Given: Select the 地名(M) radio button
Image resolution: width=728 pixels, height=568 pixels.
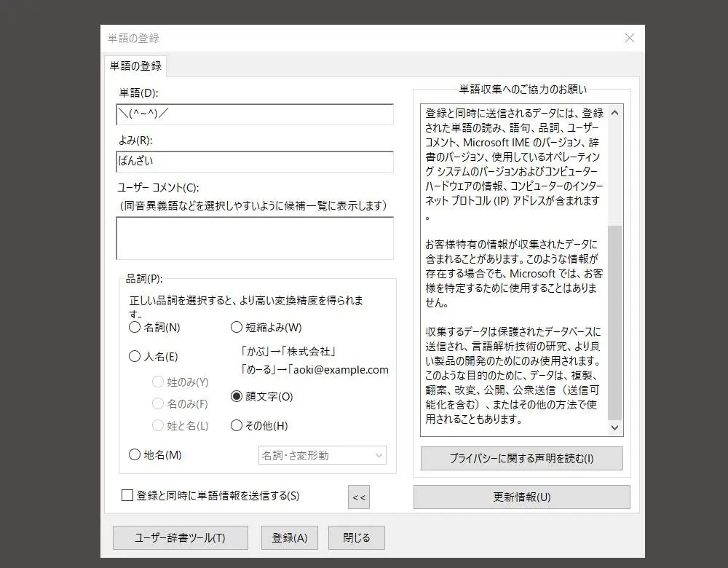Looking at the screenshot, I should (x=135, y=455).
